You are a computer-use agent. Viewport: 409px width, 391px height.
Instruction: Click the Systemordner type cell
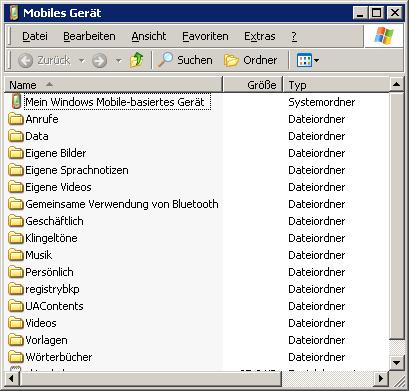[x=322, y=102]
